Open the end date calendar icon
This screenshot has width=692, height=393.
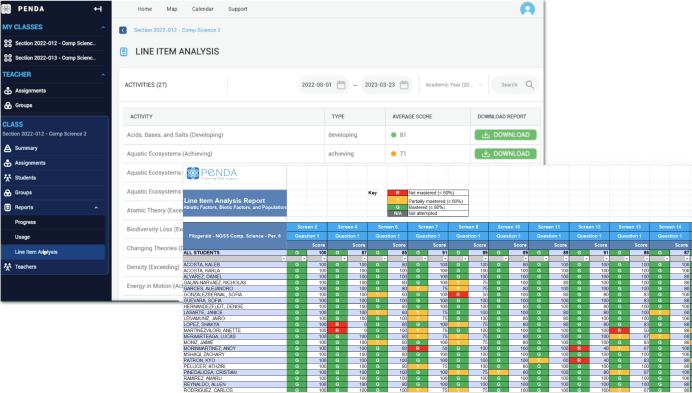[404, 85]
